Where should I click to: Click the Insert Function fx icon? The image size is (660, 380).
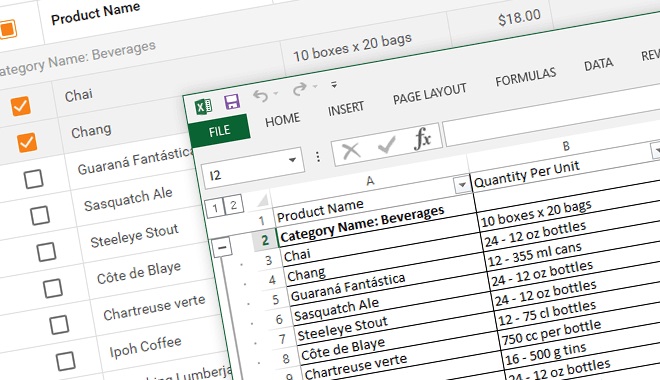[x=423, y=138]
